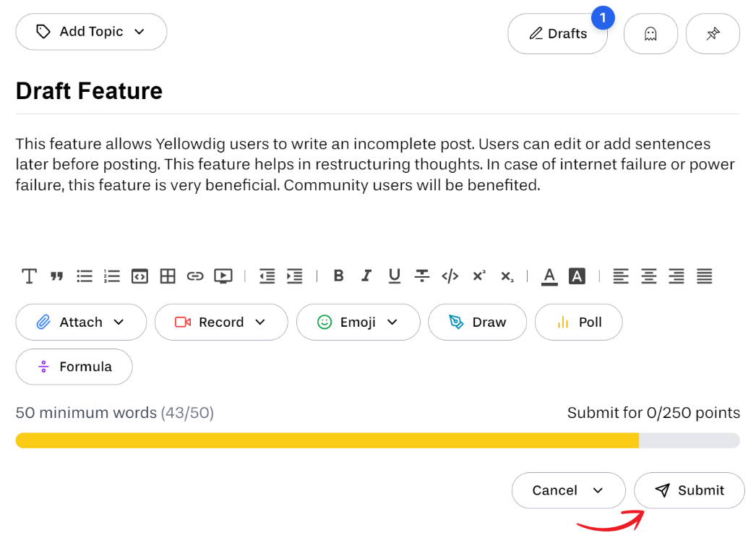Image resolution: width=756 pixels, height=538 pixels.
Task: Click the 'Submit for 0/250 points' text
Action: point(654,413)
